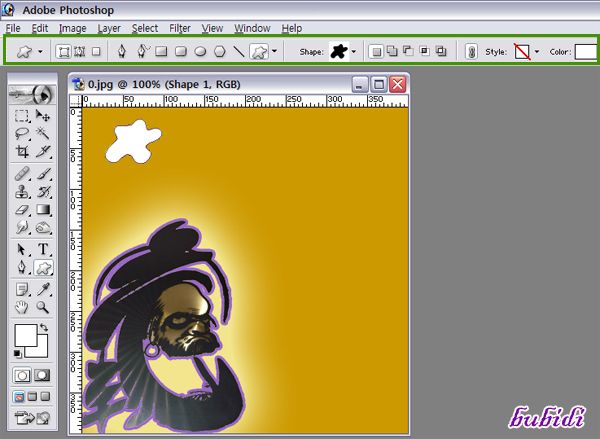Open the Layer menu
600x439 pixels.
point(109,28)
